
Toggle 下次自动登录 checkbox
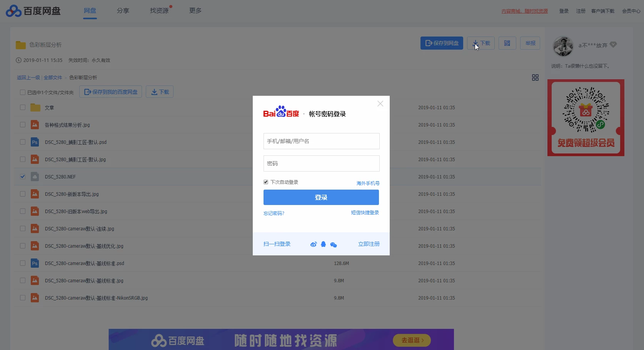click(266, 182)
